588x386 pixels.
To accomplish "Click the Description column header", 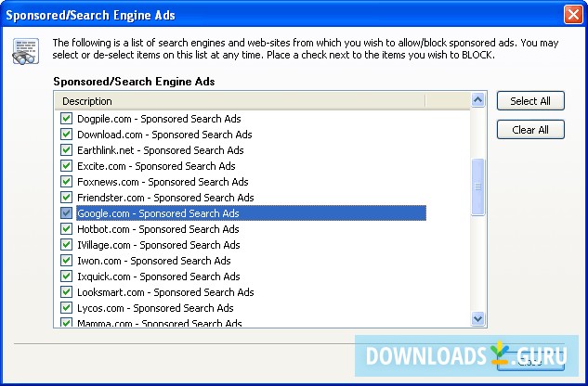I will (240, 101).
